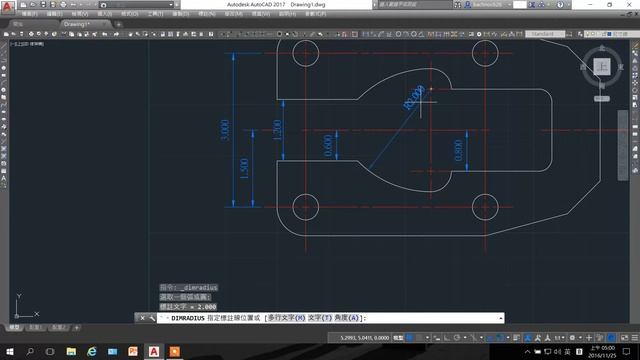Viewport: 640px width, 360px height.
Task: Choose the Angle (A) option in command prompt
Action: (x=347, y=318)
